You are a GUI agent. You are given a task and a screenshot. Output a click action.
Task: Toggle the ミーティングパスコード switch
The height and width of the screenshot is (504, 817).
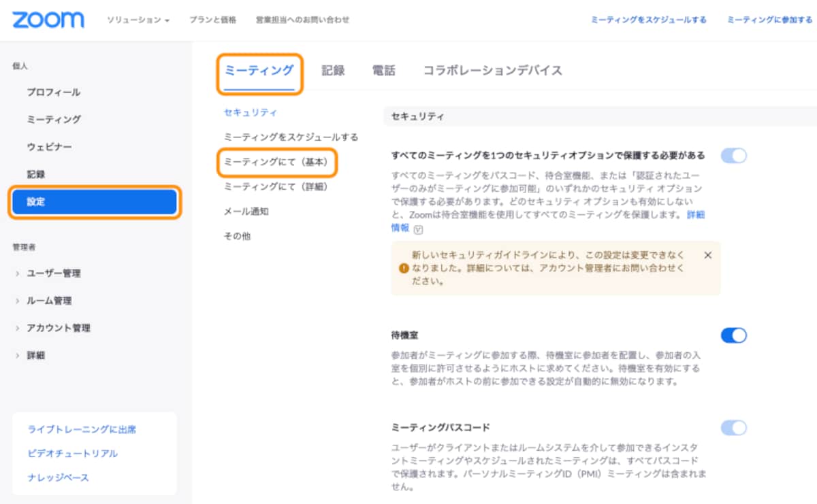coord(734,428)
